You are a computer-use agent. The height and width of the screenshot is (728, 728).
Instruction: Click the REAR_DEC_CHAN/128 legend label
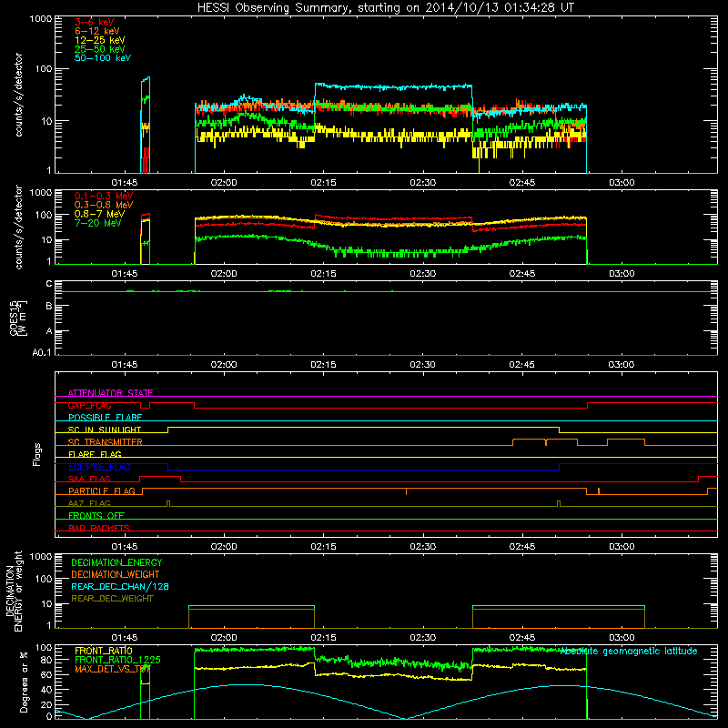[120, 586]
